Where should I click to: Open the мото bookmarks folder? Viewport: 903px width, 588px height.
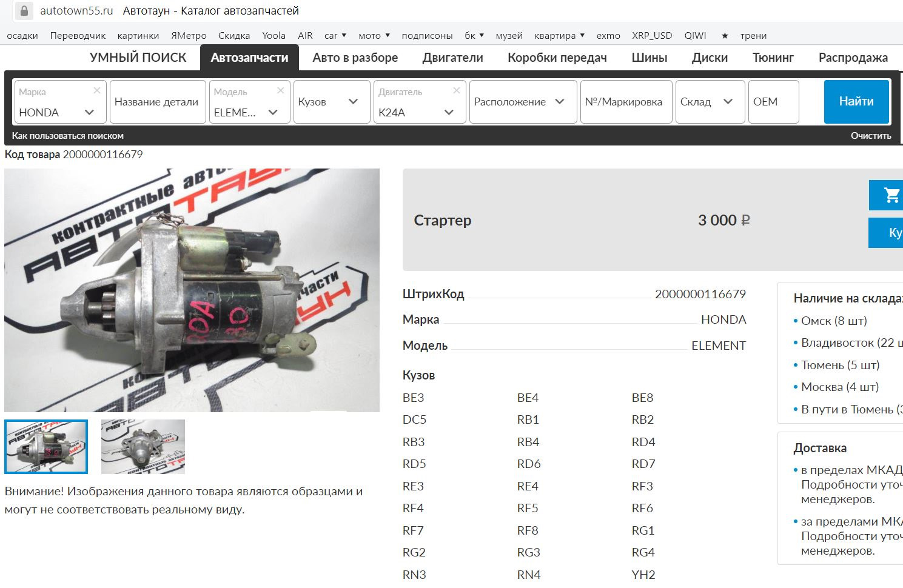(x=374, y=36)
